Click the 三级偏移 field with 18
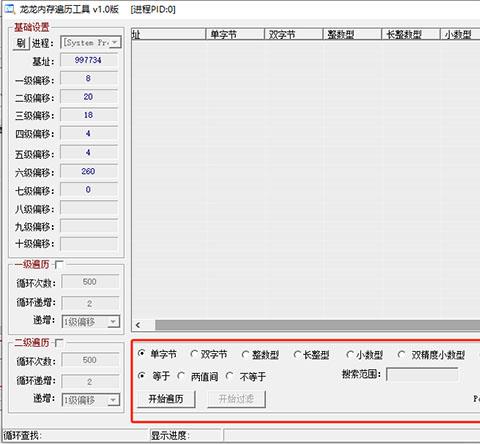 click(89, 115)
